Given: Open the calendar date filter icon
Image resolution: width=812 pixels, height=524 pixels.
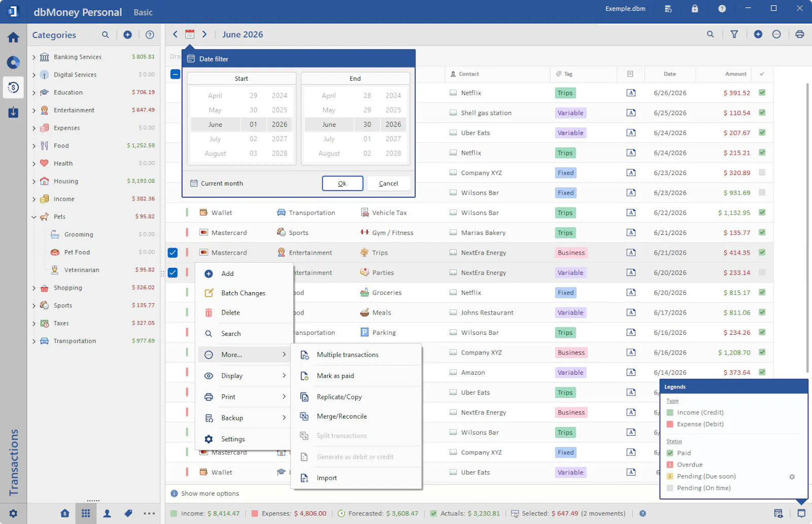Looking at the screenshot, I should (190, 34).
